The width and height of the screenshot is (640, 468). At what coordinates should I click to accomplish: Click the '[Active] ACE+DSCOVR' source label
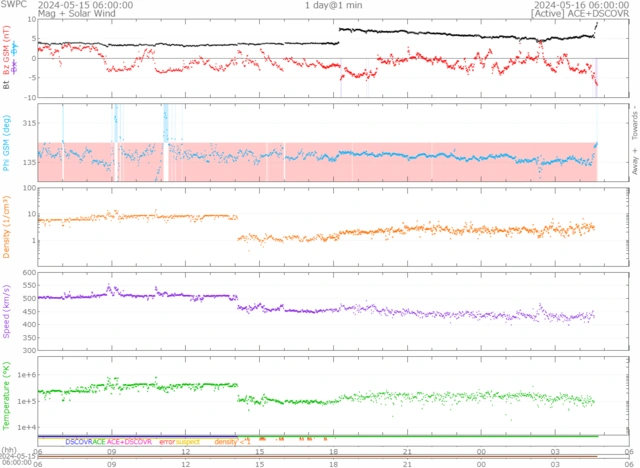[580, 13]
